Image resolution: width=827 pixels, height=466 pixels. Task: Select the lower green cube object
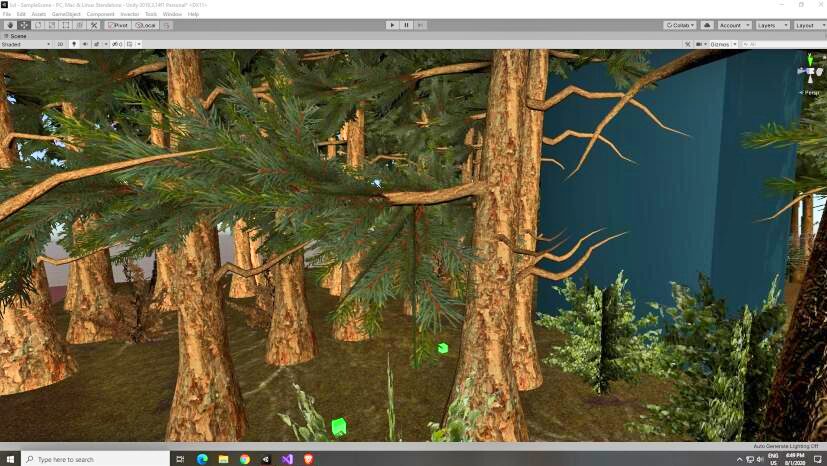[x=339, y=427]
